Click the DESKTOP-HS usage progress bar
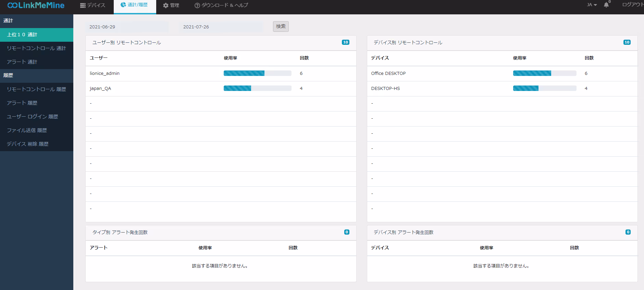Viewport: 644px width, 290px height. (545, 88)
